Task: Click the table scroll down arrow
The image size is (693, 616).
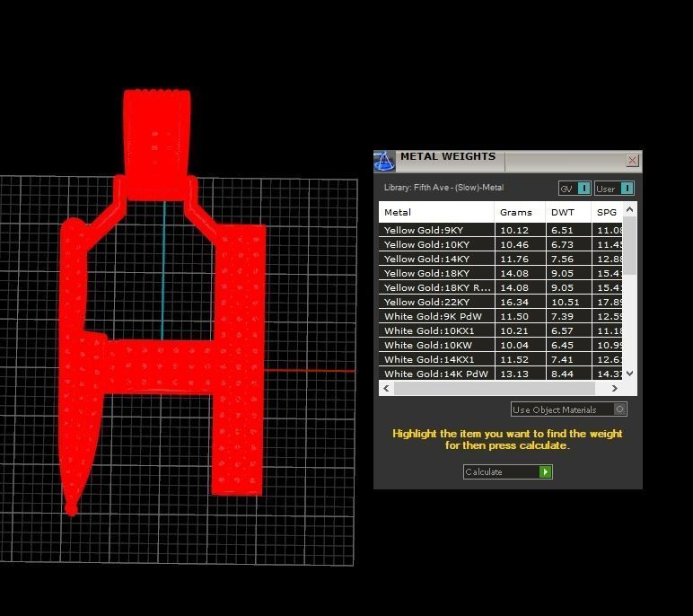Action: tap(630, 374)
